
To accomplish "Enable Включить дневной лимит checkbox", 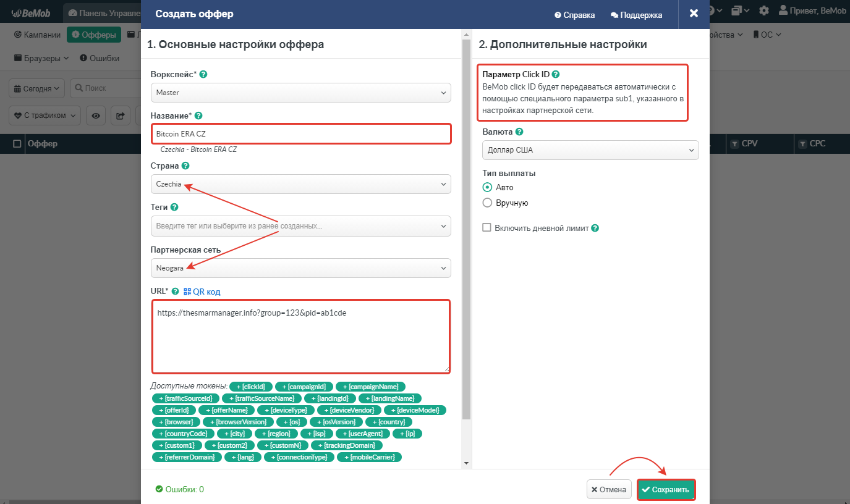I will point(487,228).
